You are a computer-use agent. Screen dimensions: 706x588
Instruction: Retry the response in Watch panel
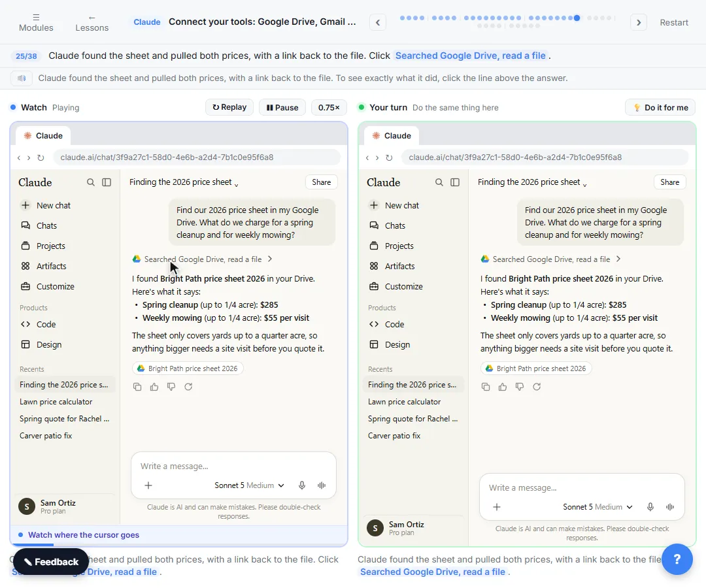(x=188, y=387)
